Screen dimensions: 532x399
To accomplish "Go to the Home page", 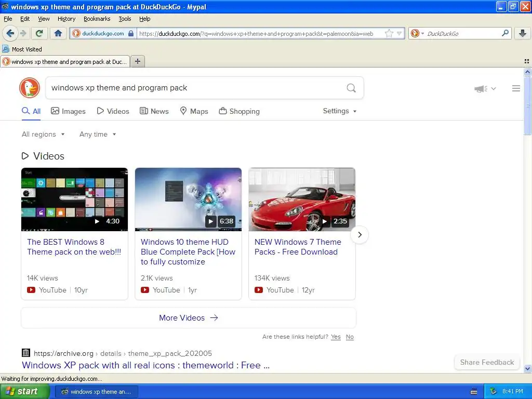I will point(58,33).
